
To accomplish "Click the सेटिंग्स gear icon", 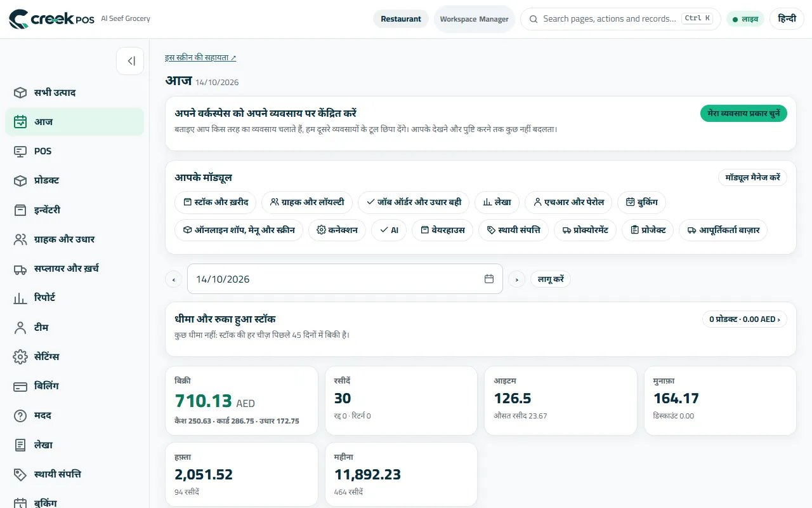I will (20, 357).
